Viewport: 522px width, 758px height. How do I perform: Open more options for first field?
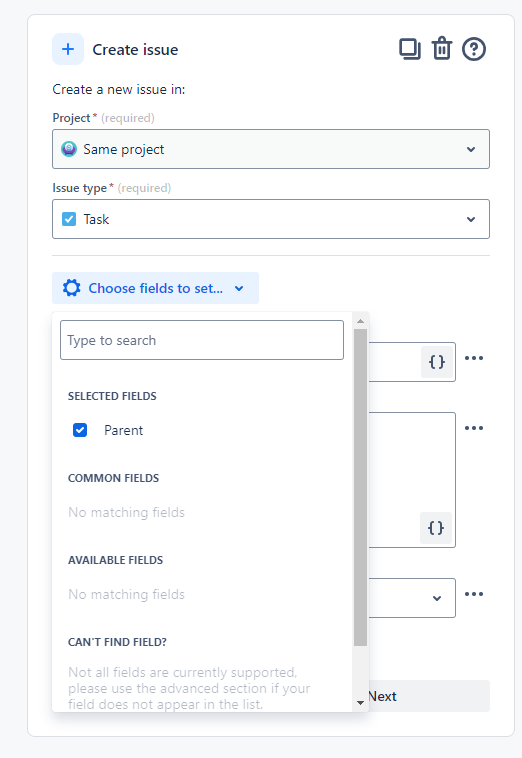pos(474,358)
